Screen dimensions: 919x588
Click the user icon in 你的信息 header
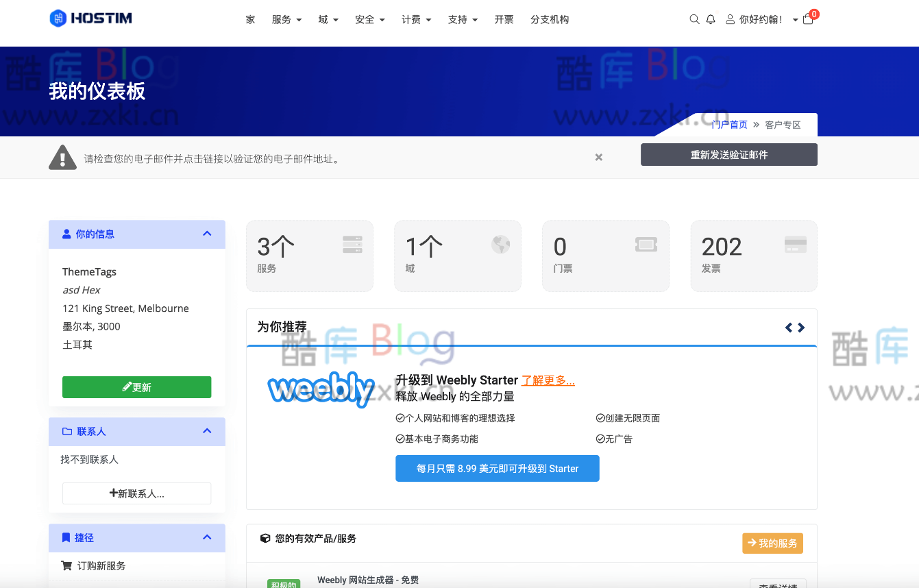(66, 234)
